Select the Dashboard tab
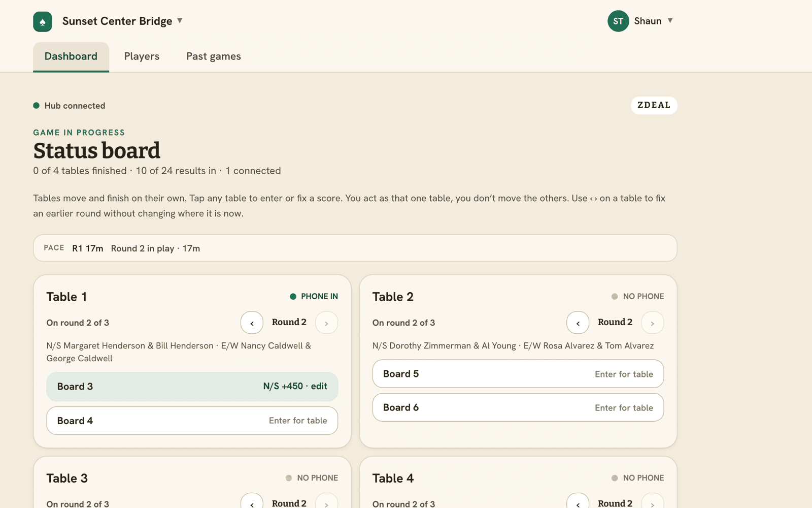Viewport: 812px width, 508px height. tap(71, 56)
